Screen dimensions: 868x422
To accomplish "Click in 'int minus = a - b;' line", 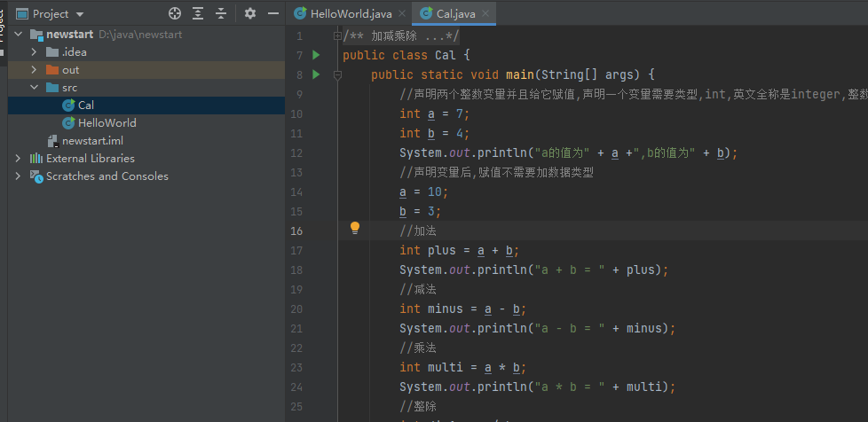I will 462,309.
